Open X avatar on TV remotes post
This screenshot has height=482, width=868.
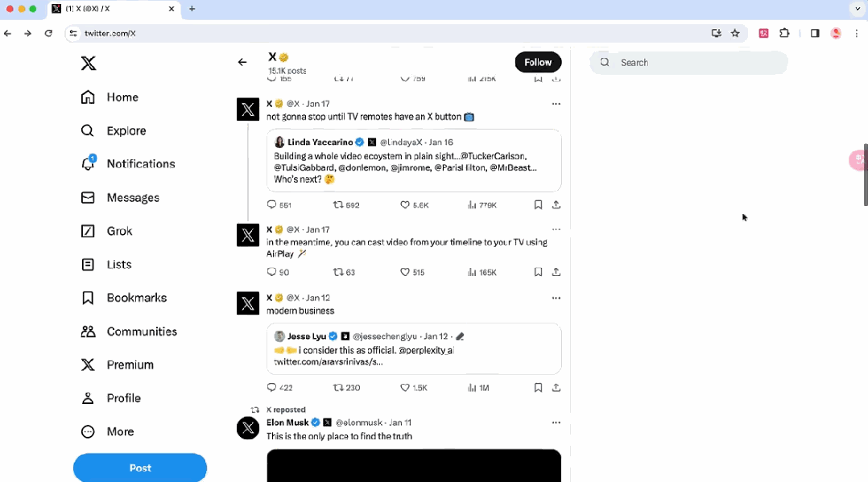pos(248,109)
